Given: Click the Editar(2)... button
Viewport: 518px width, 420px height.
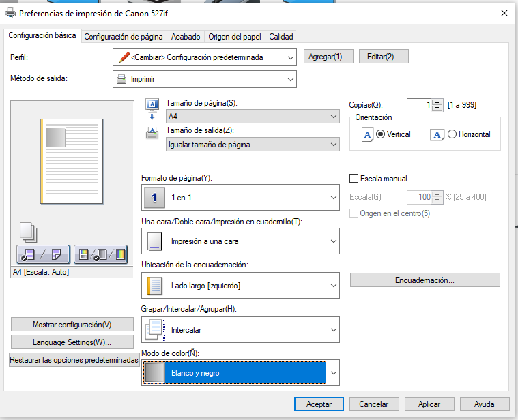Looking at the screenshot, I should pos(384,57).
